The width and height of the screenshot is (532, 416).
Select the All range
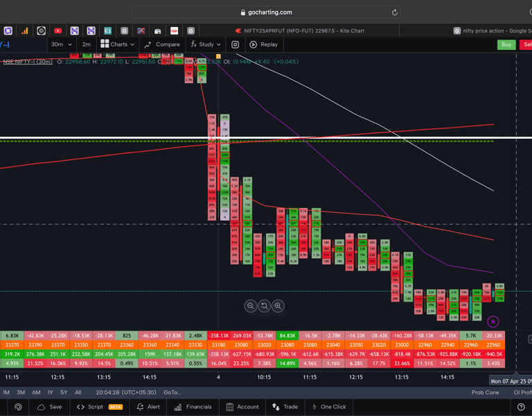[x=78, y=392]
